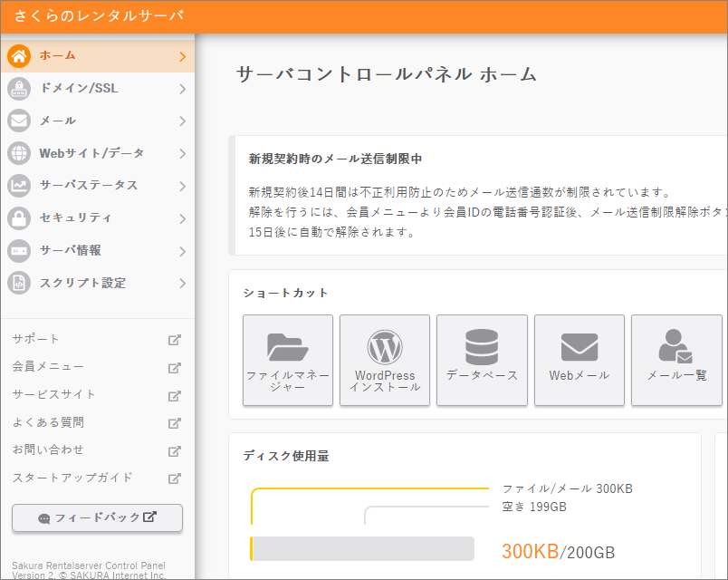Click the Web site/Data globe icon

[x=19, y=154]
